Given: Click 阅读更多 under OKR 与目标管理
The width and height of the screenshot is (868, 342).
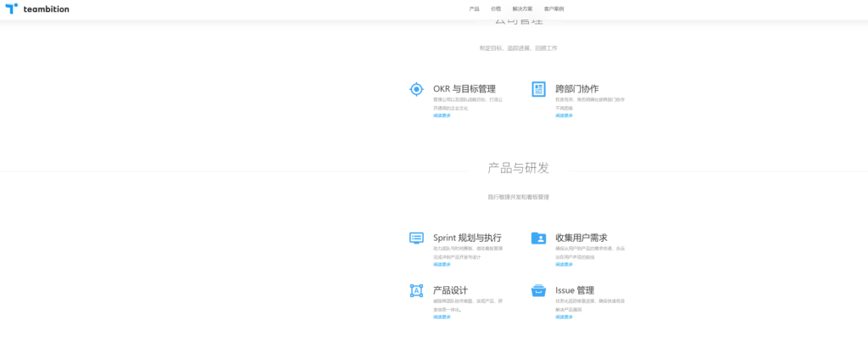Looking at the screenshot, I should click(442, 115).
